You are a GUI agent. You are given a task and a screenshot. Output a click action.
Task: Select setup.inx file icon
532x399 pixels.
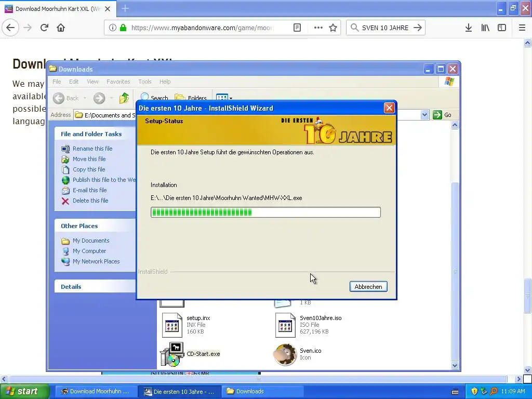click(x=172, y=325)
